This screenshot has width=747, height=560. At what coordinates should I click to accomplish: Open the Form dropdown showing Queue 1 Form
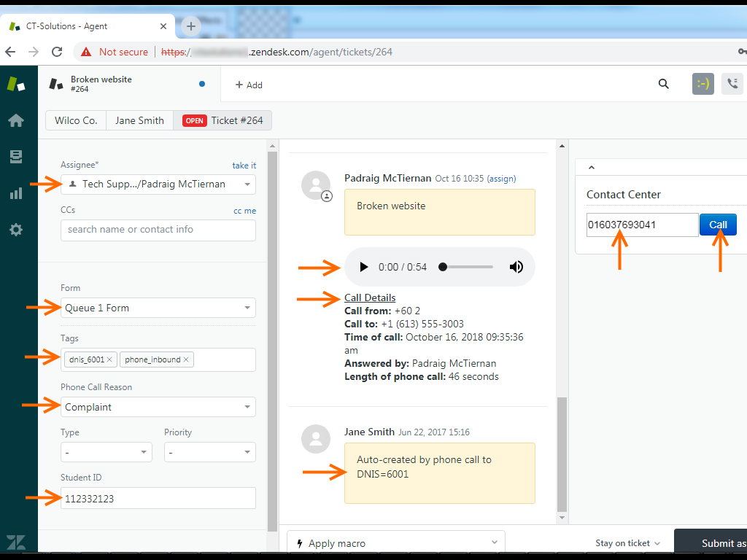pos(158,308)
